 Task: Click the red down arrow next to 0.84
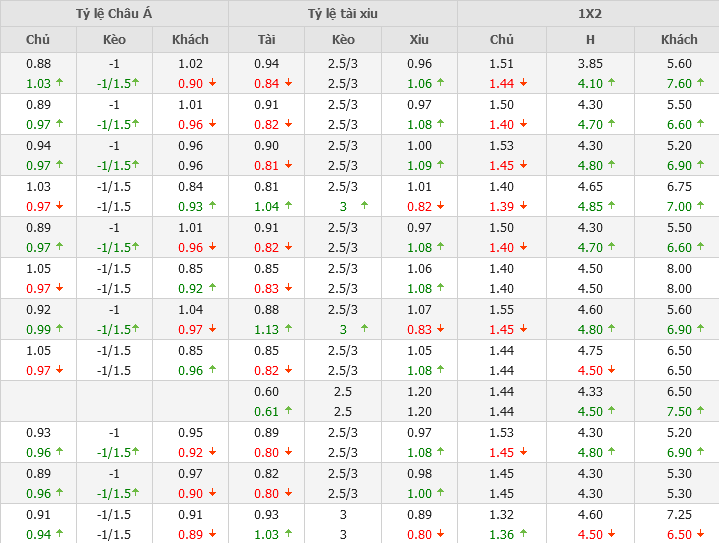[x=288, y=83]
